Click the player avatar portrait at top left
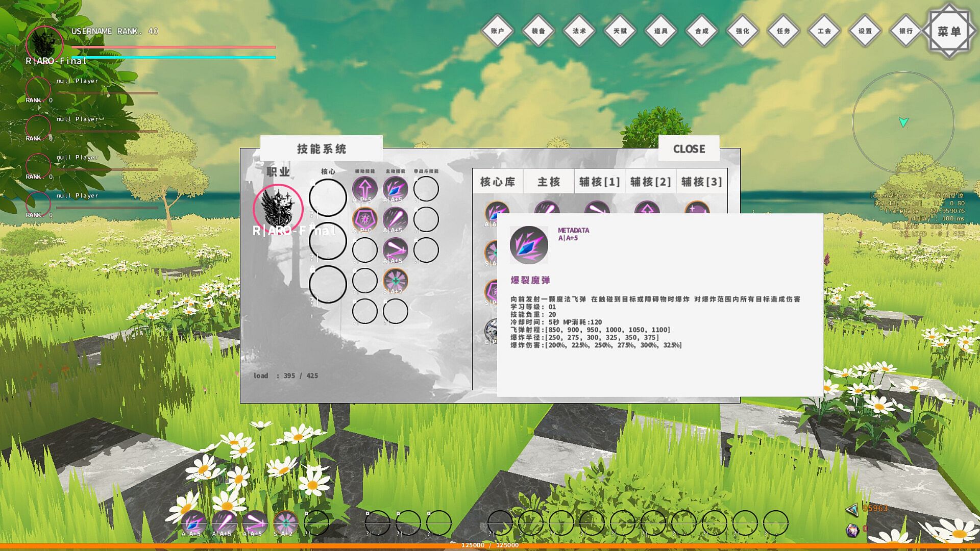 [44, 44]
